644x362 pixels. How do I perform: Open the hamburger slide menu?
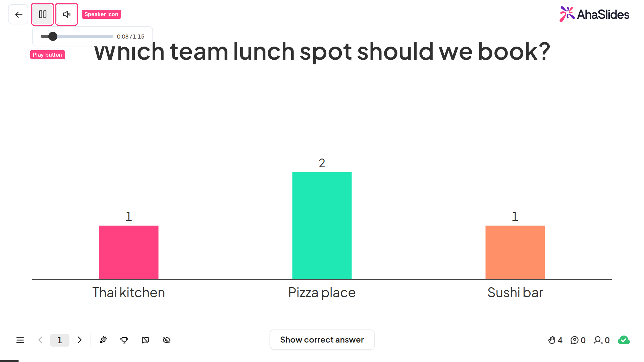[x=20, y=340]
